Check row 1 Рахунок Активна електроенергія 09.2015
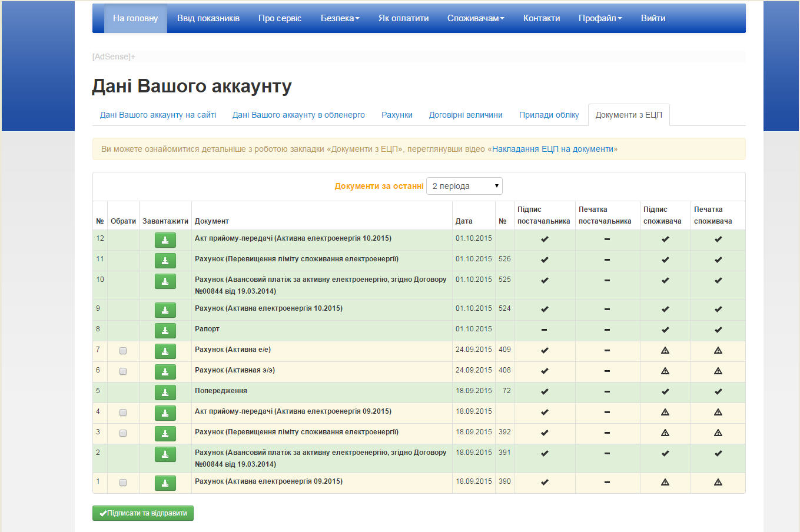 tap(123, 483)
